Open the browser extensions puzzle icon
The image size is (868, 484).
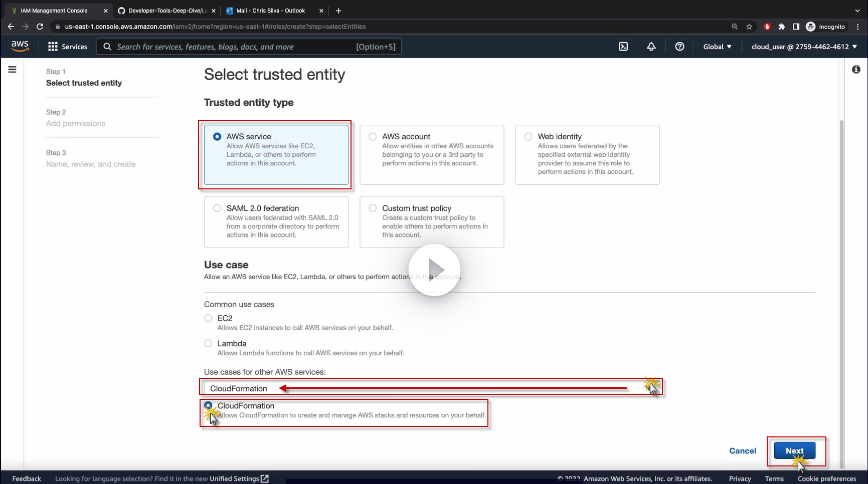(x=782, y=27)
